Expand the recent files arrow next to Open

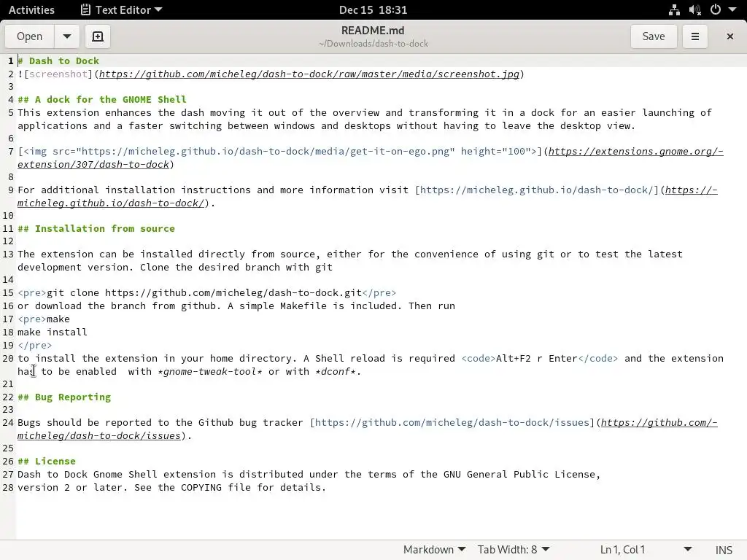click(x=66, y=36)
